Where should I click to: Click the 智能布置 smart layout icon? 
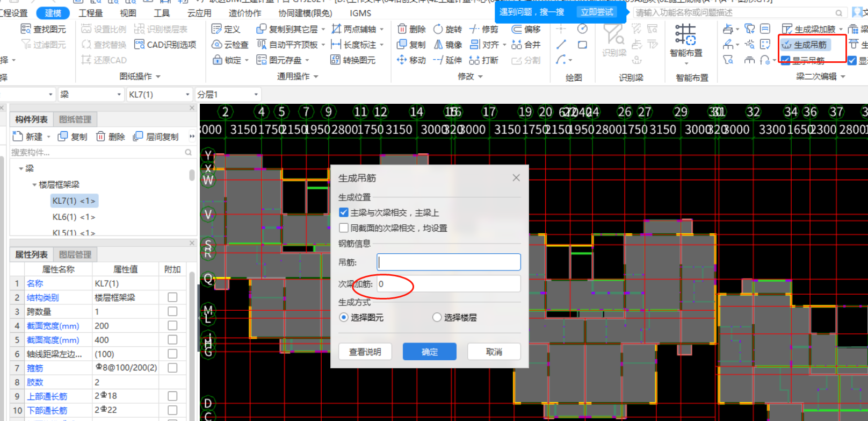coord(686,34)
